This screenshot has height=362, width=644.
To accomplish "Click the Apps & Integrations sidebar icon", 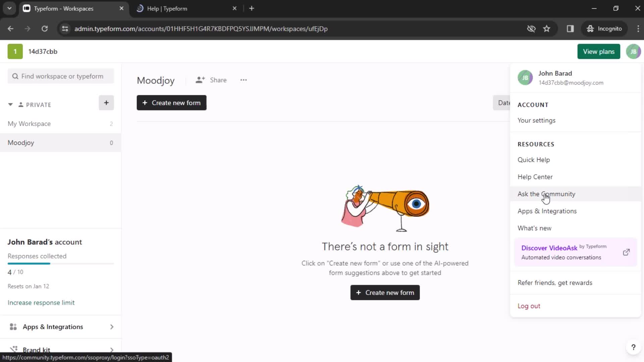I will tap(13, 327).
